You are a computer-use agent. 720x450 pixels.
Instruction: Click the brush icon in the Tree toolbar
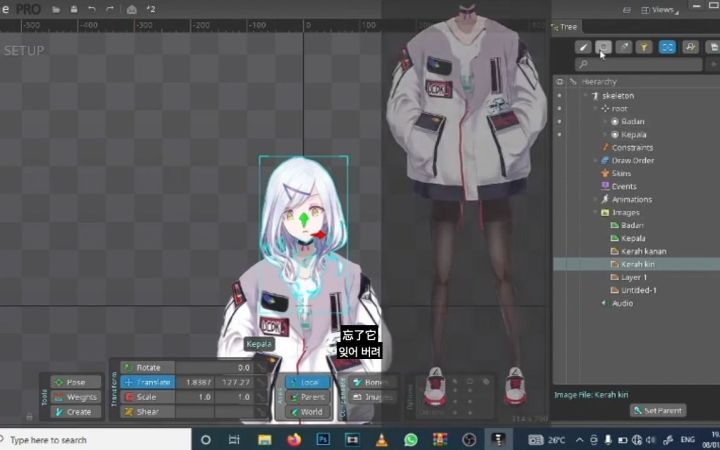coord(583,47)
